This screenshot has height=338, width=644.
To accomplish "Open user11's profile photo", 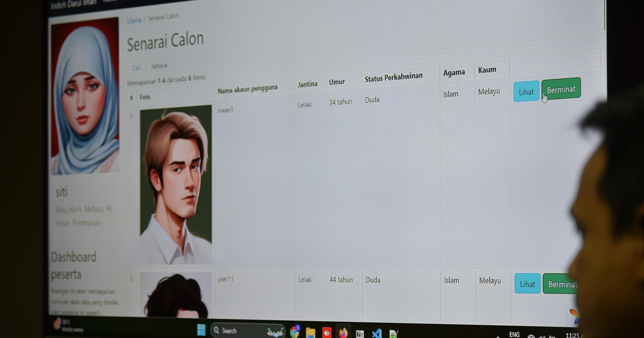I will [176, 295].
